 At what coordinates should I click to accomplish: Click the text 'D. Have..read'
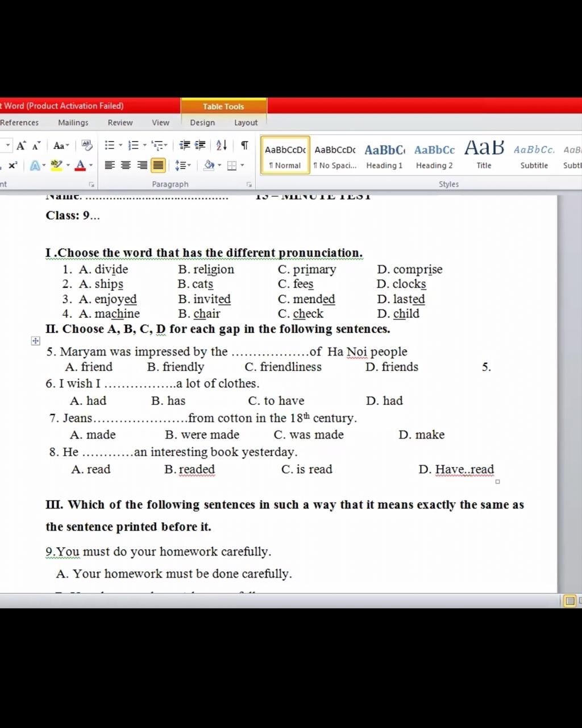click(456, 469)
